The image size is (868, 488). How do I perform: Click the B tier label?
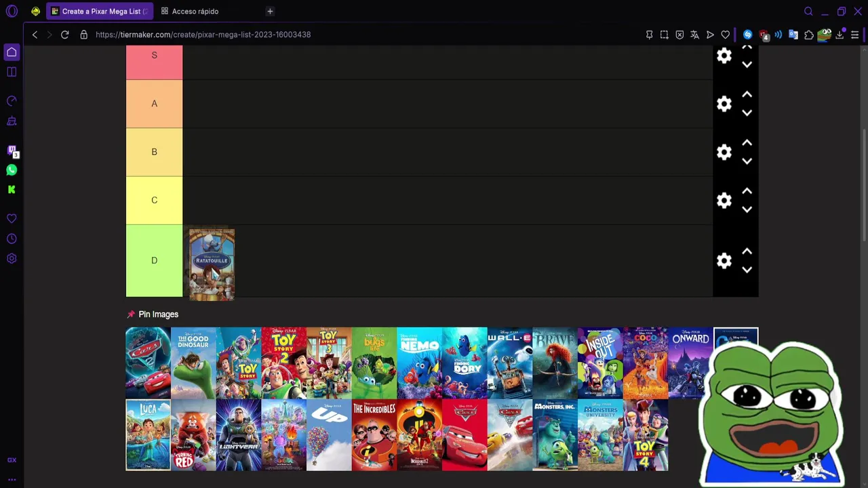click(154, 152)
